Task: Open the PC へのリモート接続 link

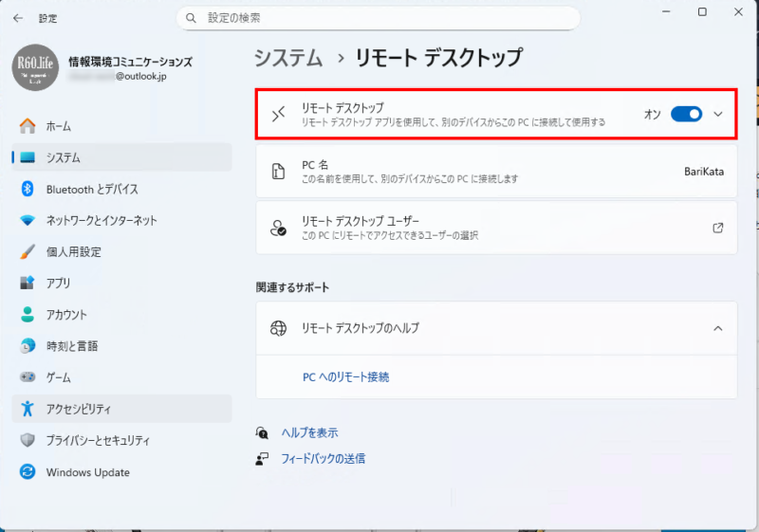Action: tap(345, 376)
